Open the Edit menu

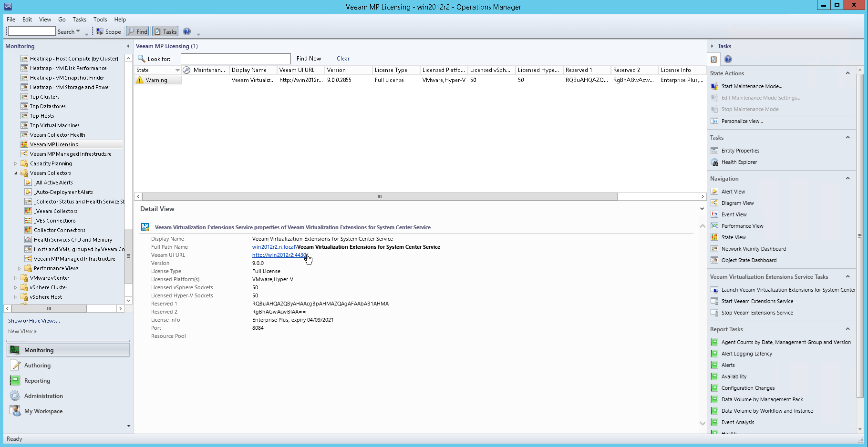click(27, 20)
